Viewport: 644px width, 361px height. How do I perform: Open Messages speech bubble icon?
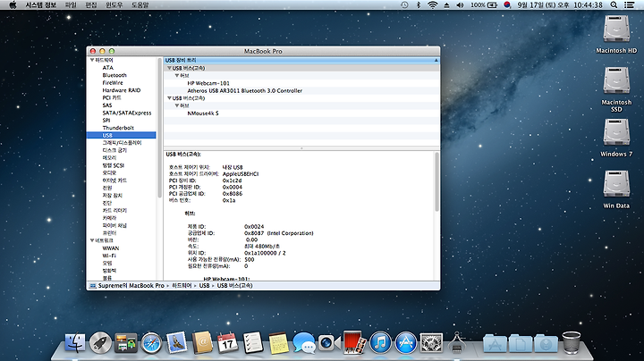pos(304,343)
